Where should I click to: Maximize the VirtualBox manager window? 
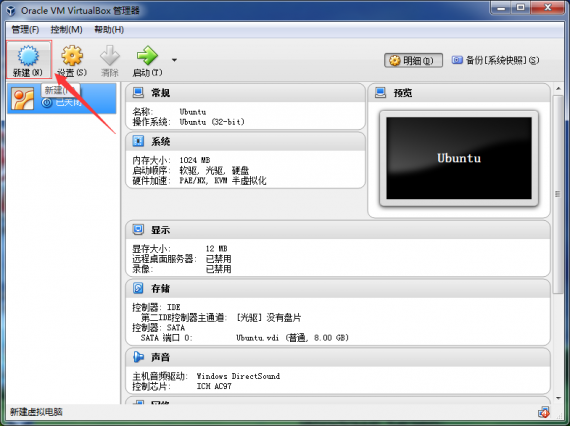[521, 7]
